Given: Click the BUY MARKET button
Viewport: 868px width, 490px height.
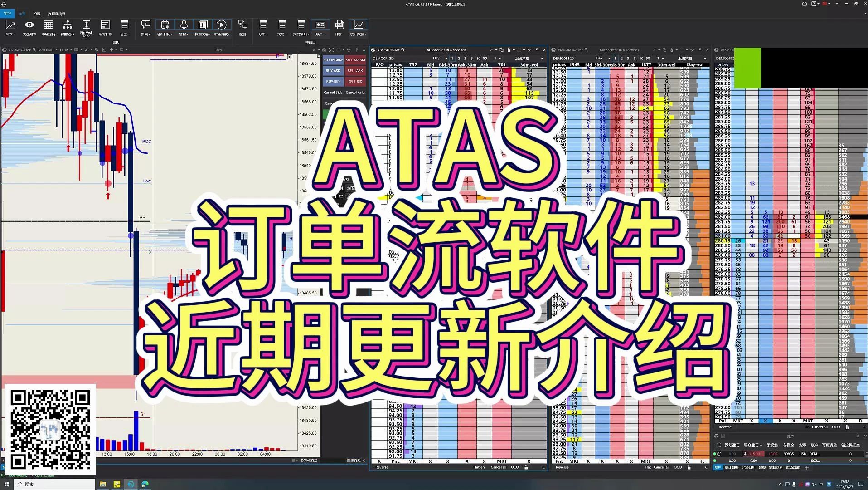Looking at the screenshot, I should (x=333, y=60).
